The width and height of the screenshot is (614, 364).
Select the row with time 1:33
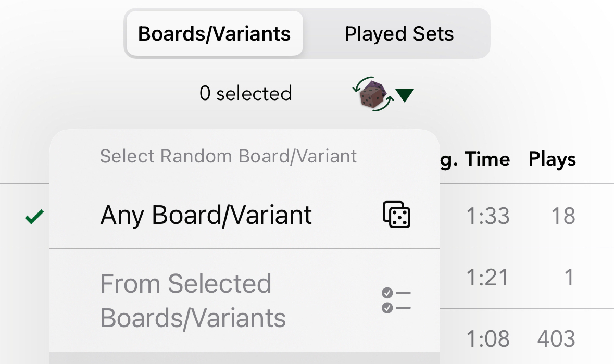click(x=487, y=216)
